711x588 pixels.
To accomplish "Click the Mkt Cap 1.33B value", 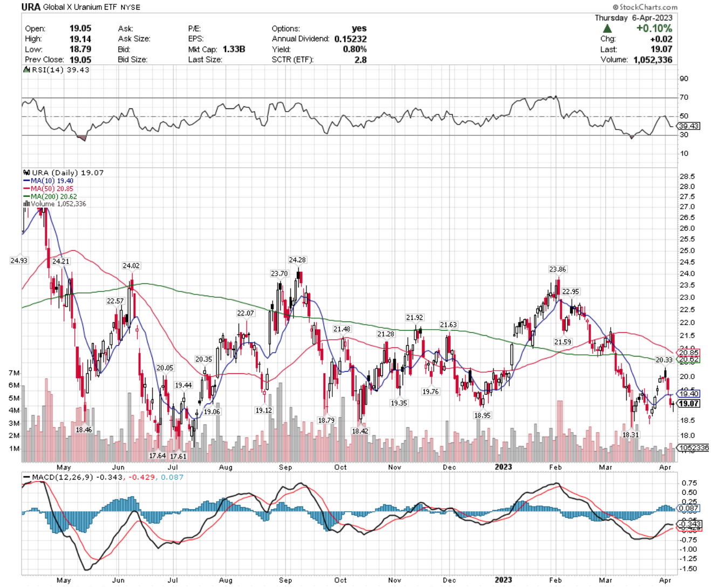I will click(234, 49).
